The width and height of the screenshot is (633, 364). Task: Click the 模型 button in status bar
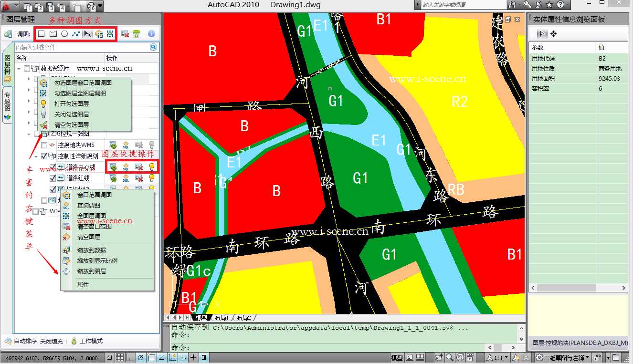coord(397,357)
